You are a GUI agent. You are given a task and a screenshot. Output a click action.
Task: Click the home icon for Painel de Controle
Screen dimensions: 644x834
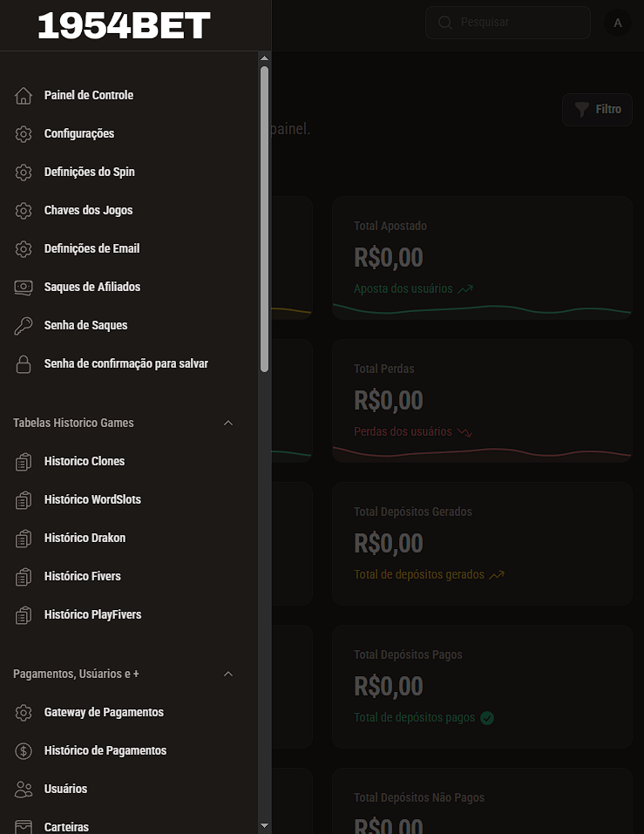click(24, 95)
